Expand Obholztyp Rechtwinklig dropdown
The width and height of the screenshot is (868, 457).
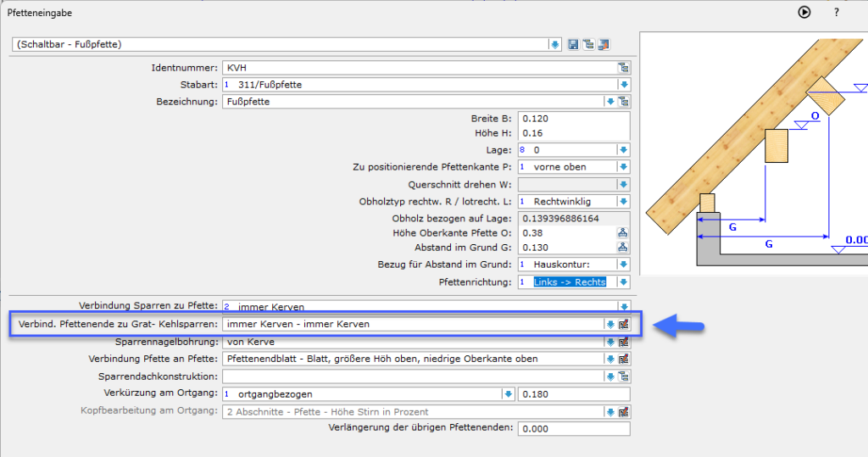click(x=624, y=202)
